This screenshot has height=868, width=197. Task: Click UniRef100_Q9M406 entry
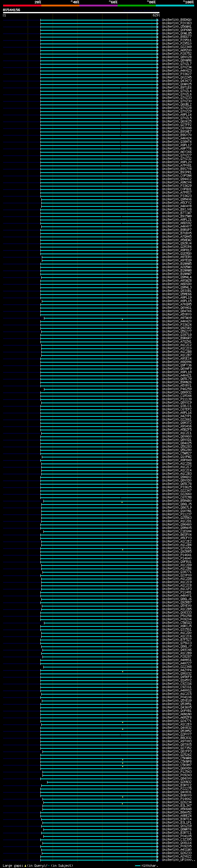click(176, 199)
